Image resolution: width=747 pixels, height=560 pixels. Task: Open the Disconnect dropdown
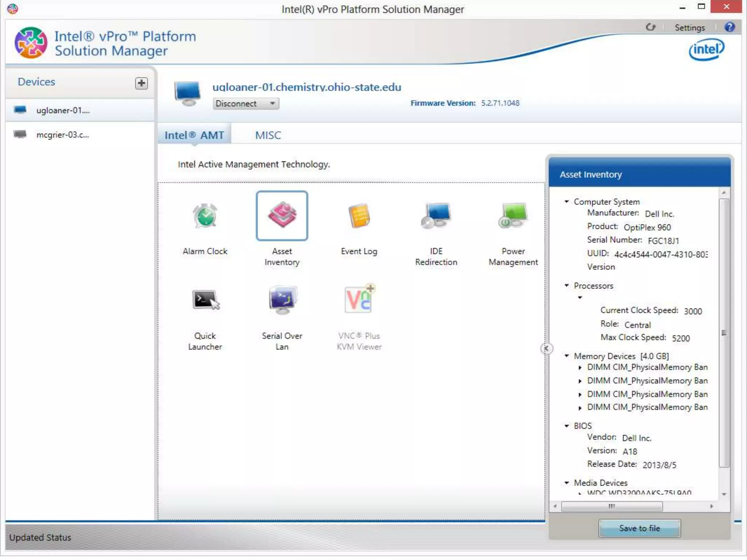click(x=246, y=104)
